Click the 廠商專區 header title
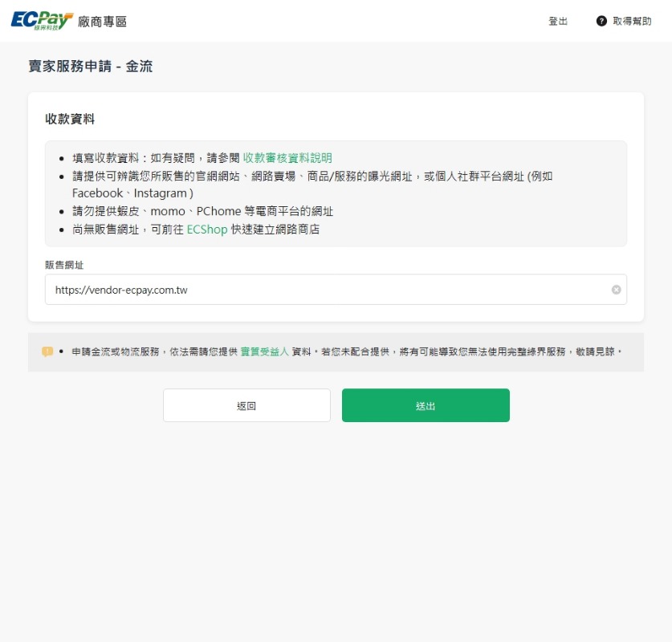The width and height of the screenshot is (672, 642). point(103,22)
